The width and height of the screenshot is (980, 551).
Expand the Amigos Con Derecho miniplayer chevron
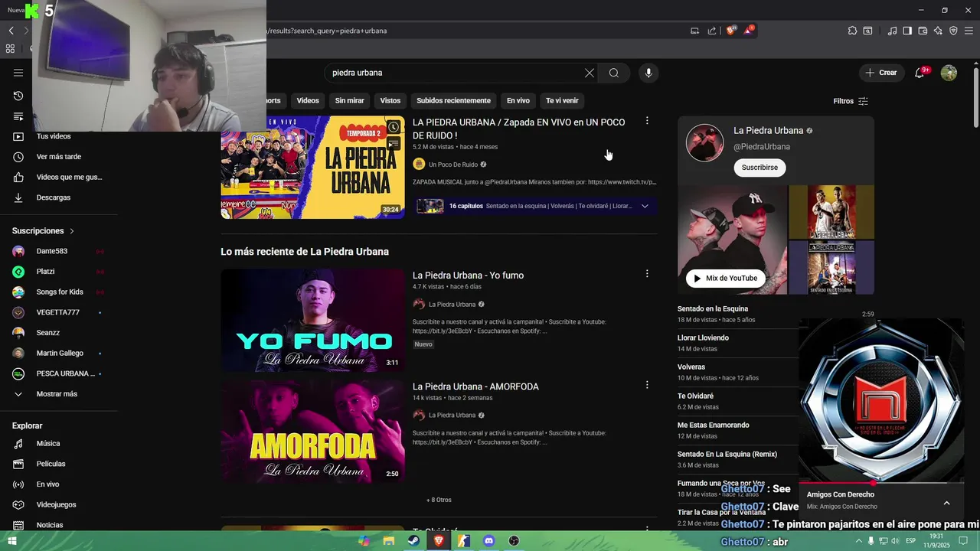(946, 503)
